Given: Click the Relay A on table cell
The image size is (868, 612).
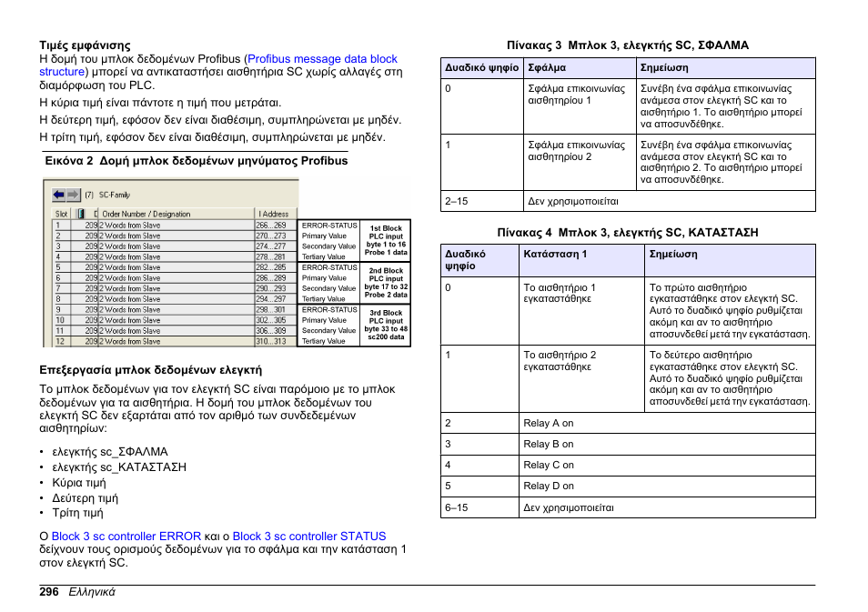Looking at the screenshot, I should pyautogui.click(x=549, y=423).
